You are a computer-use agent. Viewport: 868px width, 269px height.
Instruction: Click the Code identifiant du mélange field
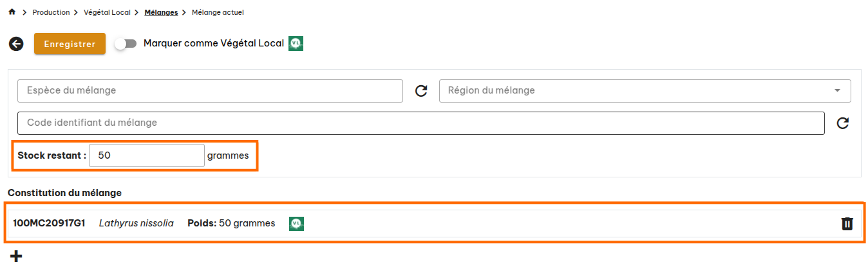(421, 123)
